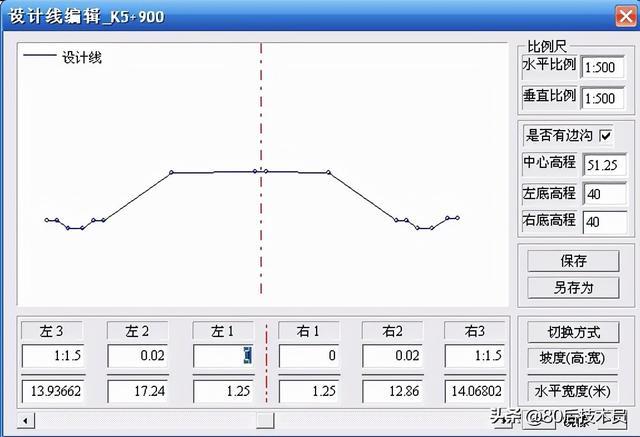Click the 左 3 column header
Image resolution: width=640 pixels, height=437 pixels.
52,331
